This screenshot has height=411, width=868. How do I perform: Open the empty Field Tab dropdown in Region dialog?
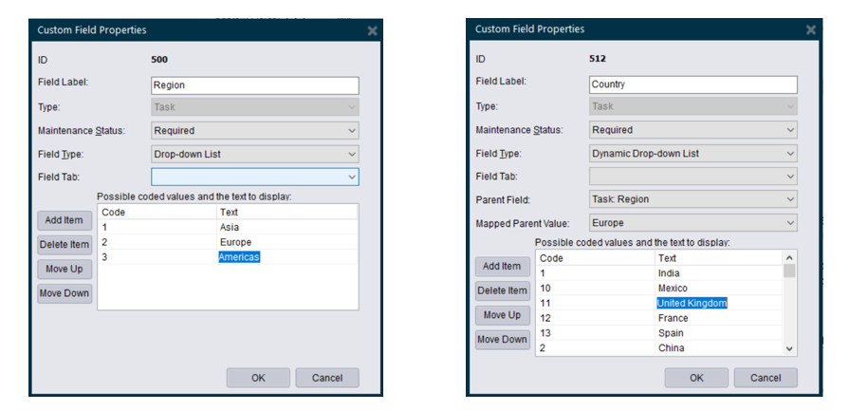click(x=254, y=177)
